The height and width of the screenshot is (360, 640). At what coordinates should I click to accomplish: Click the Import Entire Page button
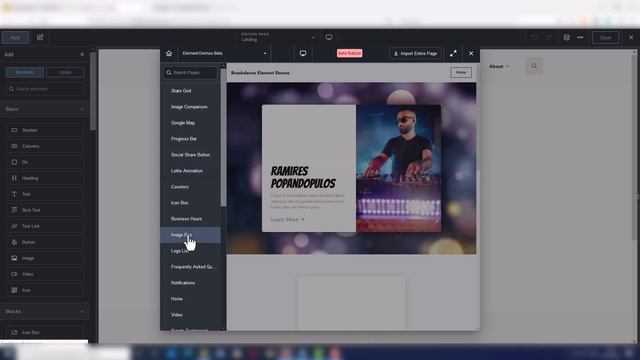click(415, 53)
